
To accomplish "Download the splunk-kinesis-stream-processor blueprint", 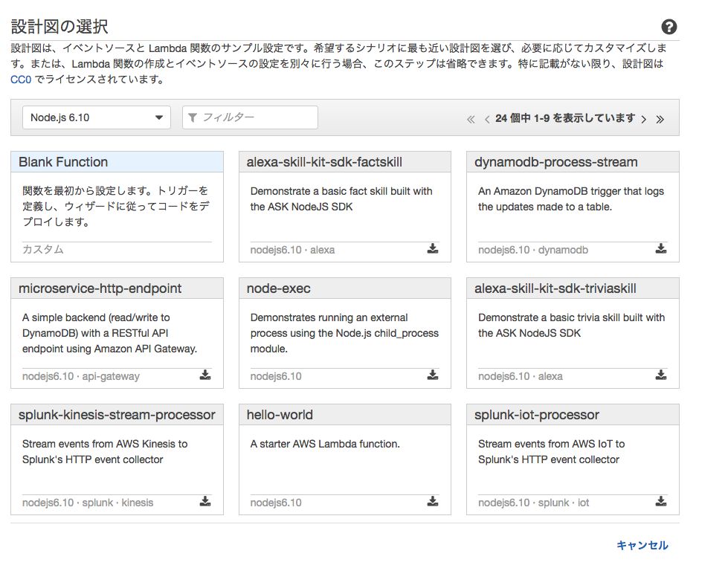I will click(x=204, y=502).
